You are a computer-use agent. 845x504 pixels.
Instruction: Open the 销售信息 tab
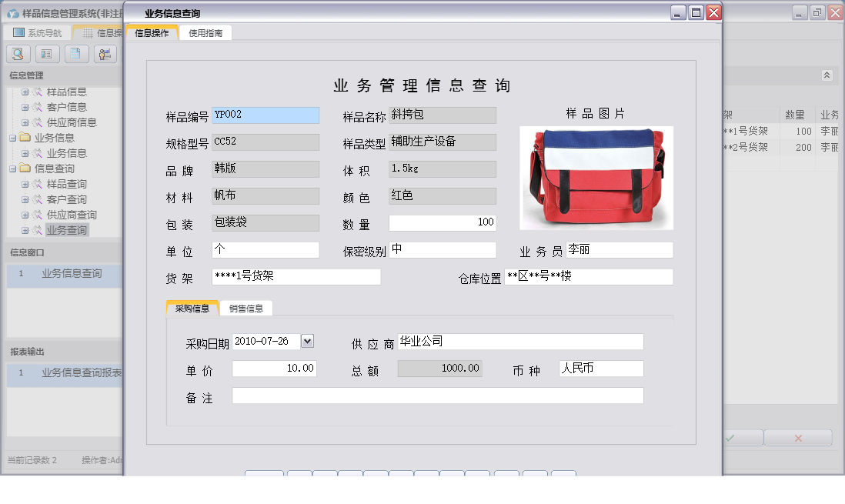click(246, 307)
